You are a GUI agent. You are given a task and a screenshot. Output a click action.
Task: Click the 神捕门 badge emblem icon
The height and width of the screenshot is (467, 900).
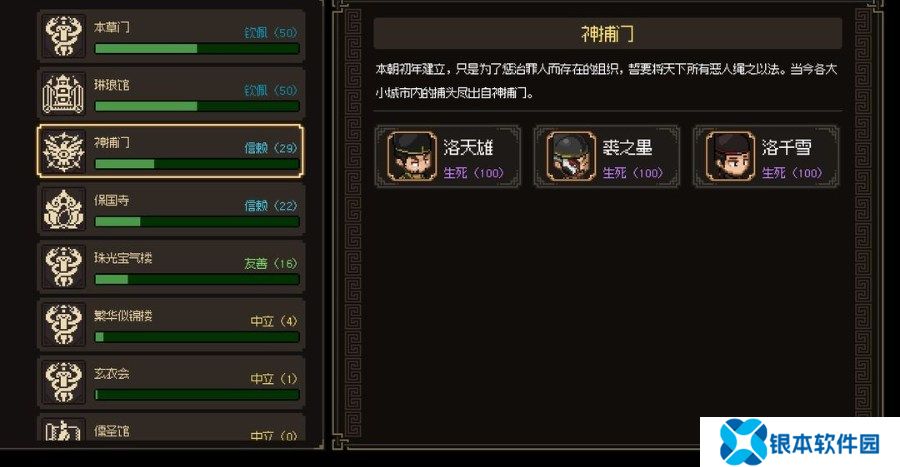[x=64, y=151]
